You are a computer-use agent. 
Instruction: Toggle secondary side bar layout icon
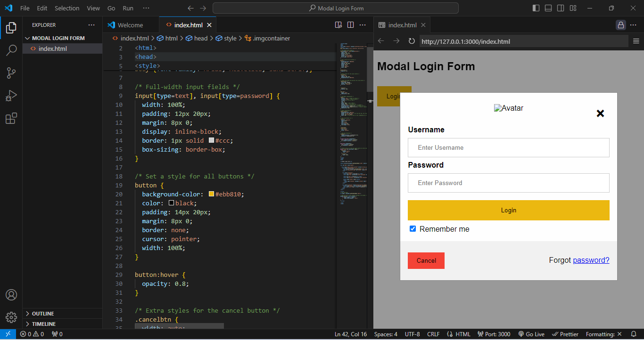(x=561, y=8)
